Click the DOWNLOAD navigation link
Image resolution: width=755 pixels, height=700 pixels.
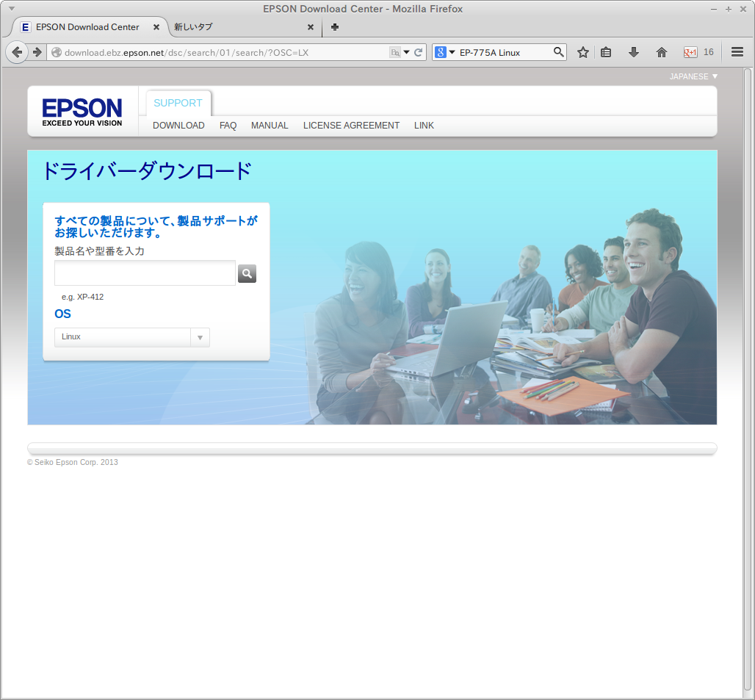tap(178, 126)
